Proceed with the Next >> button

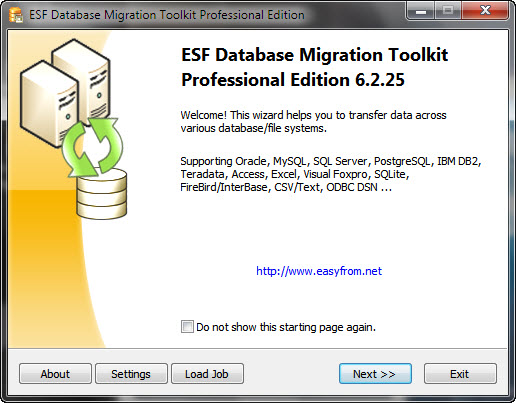point(375,374)
